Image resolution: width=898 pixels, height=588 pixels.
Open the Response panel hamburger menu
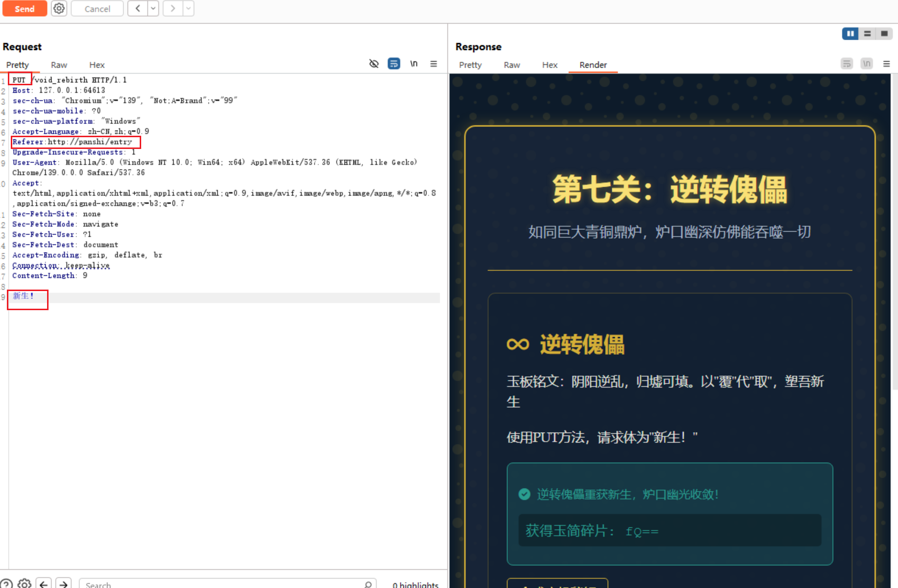[886, 64]
